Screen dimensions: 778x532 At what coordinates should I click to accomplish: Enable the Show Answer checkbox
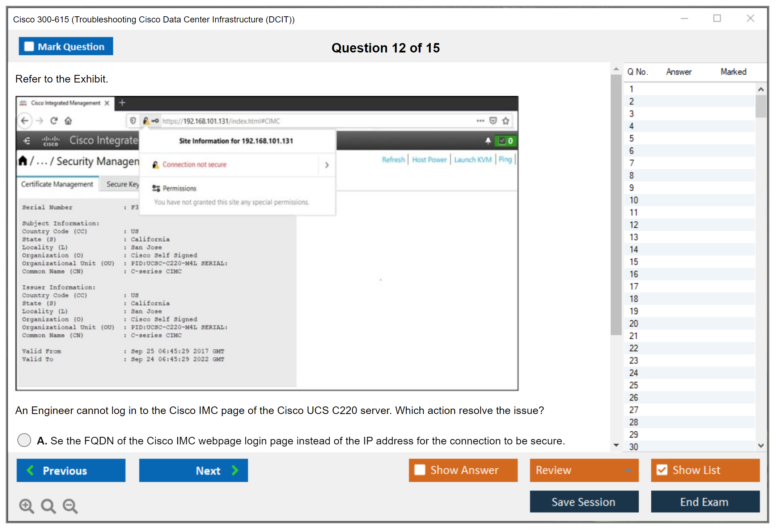click(x=420, y=470)
